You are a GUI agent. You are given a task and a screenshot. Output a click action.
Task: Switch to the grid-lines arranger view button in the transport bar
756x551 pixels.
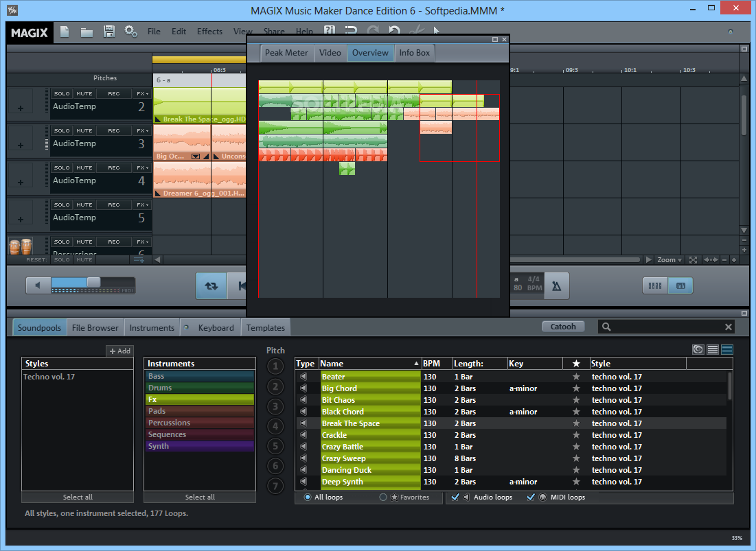pyautogui.click(x=655, y=285)
